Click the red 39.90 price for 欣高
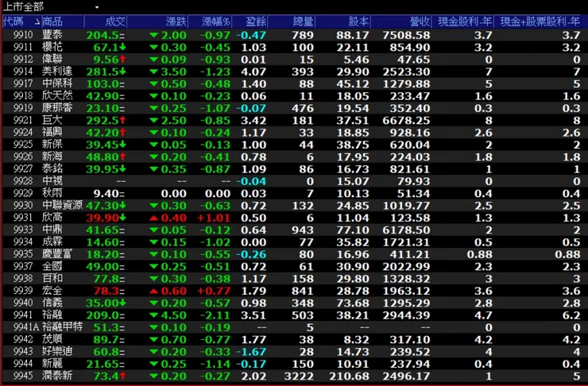The width and height of the screenshot is (588, 386). (103, 218)
